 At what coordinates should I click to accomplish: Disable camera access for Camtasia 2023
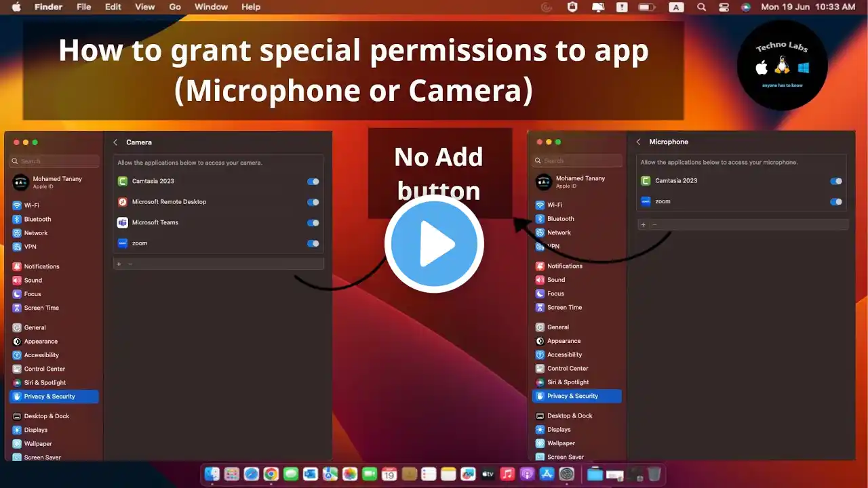[x=313, y=182]
